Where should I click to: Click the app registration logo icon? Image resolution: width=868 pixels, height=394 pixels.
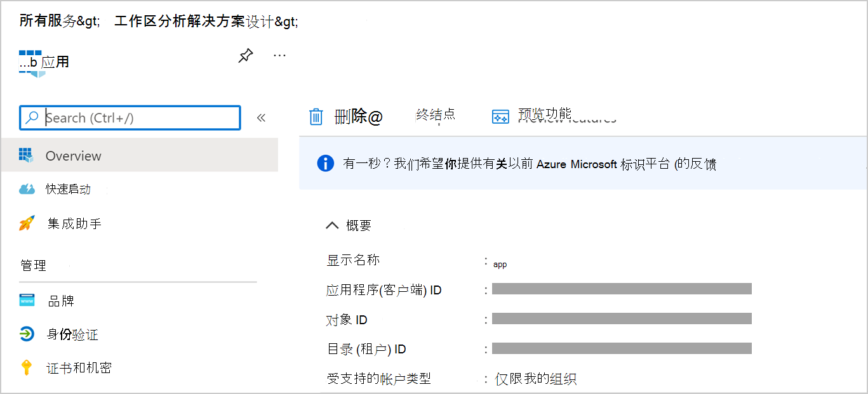[31, 63]
